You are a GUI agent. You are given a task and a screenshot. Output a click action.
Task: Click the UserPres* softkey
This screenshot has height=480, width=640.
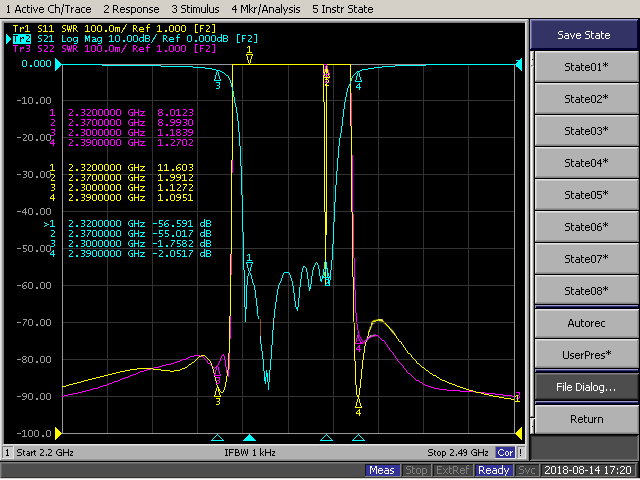(x=586, y=355)
